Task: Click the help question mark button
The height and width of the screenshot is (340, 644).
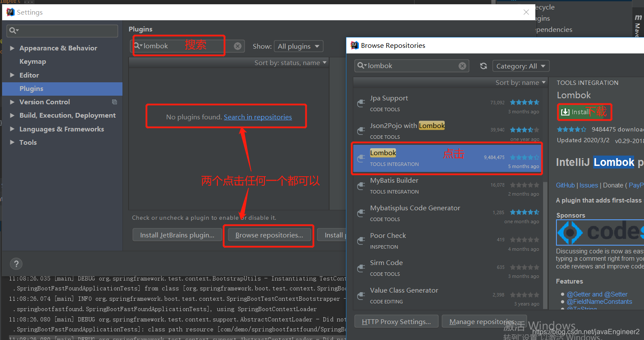Action: pos(16,264)
